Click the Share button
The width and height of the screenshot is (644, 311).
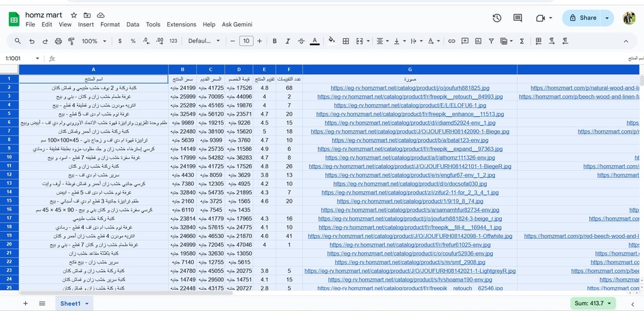[582, 18]
